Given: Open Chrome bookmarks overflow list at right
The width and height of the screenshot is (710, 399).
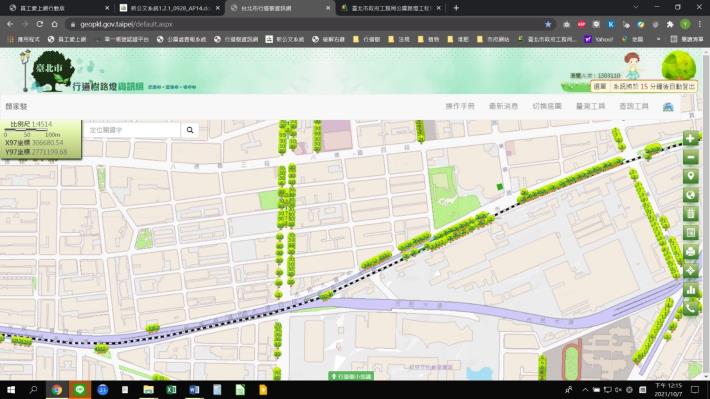Looking at the screenshot, I should tap(658, 39).
